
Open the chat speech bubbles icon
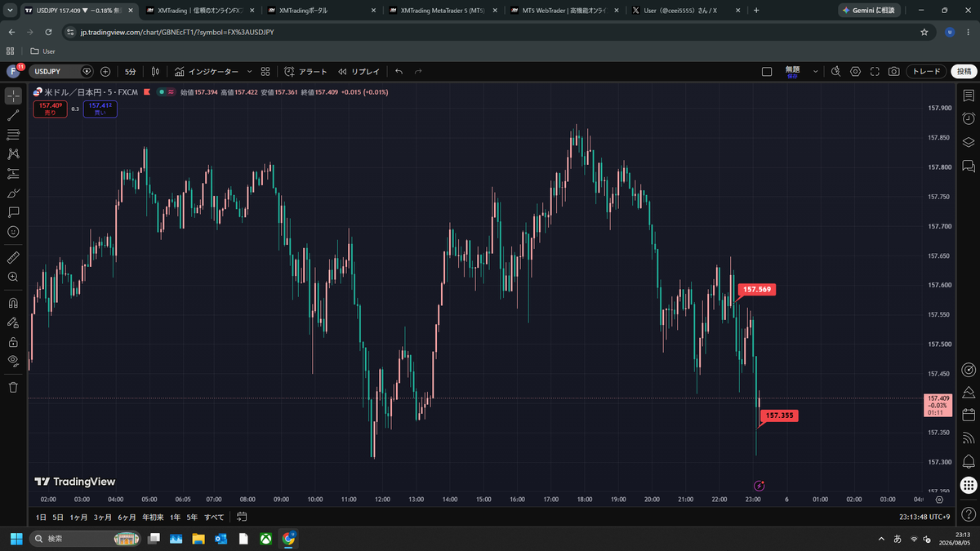969,166
